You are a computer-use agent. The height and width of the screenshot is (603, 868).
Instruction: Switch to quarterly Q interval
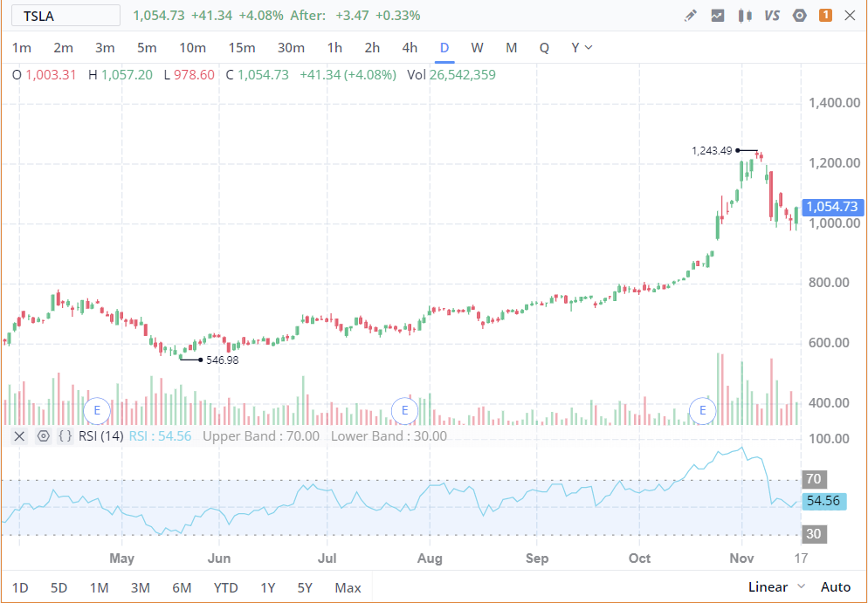(544, 48)
